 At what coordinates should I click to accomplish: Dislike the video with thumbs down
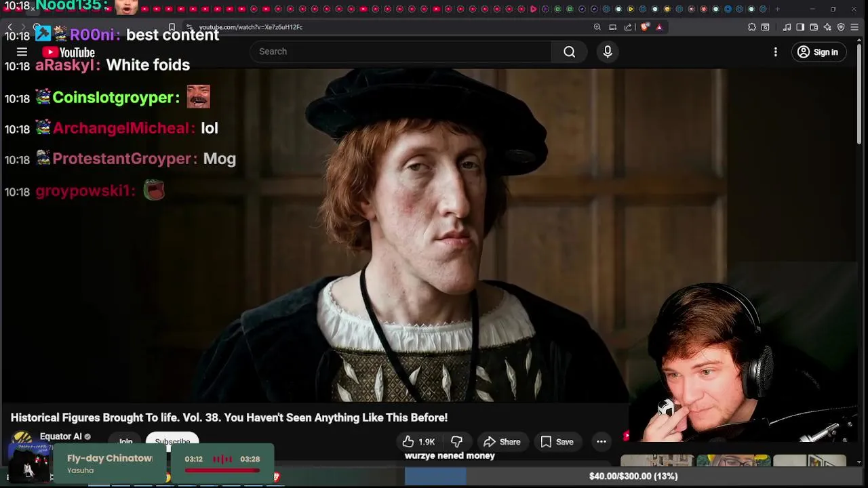(456, 442)
